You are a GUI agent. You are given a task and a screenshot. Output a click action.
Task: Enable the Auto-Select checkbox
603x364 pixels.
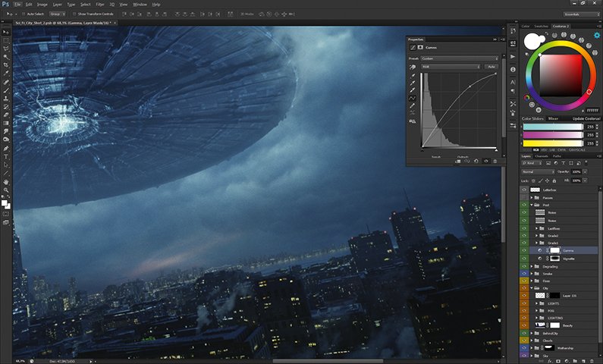coord(23,14)
